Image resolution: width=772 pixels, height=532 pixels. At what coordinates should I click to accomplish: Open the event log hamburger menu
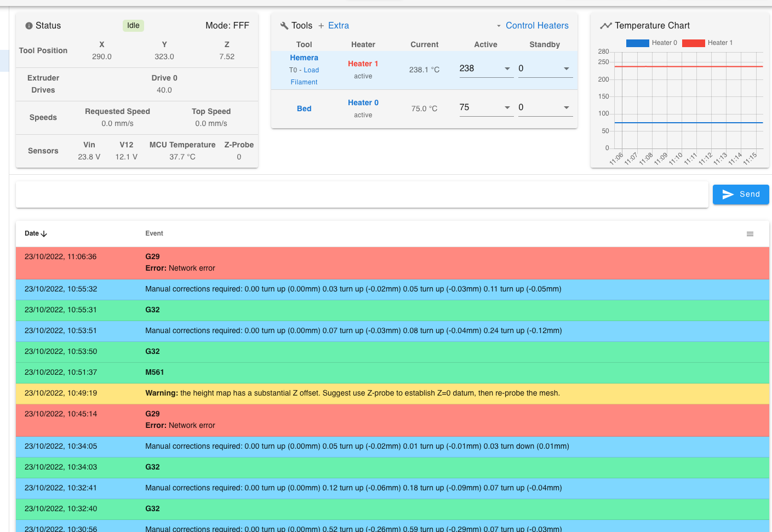[x=750, y=234]
